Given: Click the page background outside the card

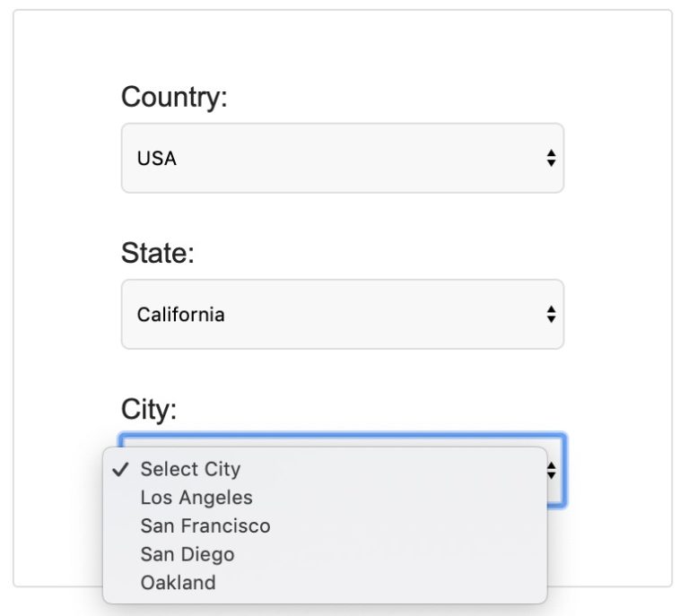Looking at the screenshot, I should [x=681, y=359].
